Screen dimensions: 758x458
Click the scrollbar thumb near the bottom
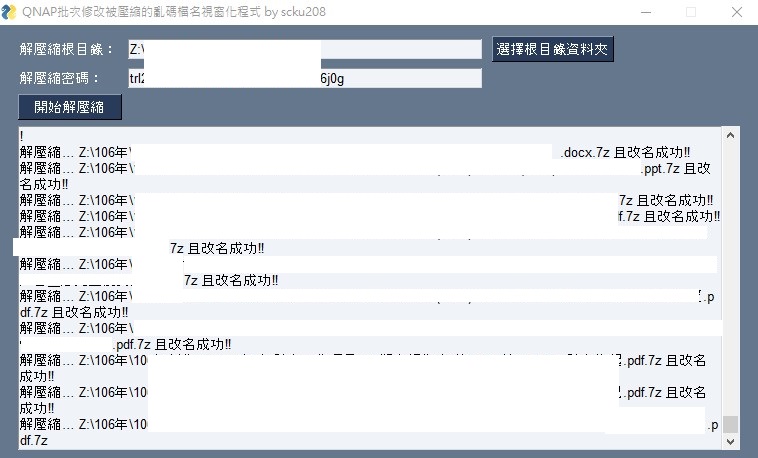point(730,424)
